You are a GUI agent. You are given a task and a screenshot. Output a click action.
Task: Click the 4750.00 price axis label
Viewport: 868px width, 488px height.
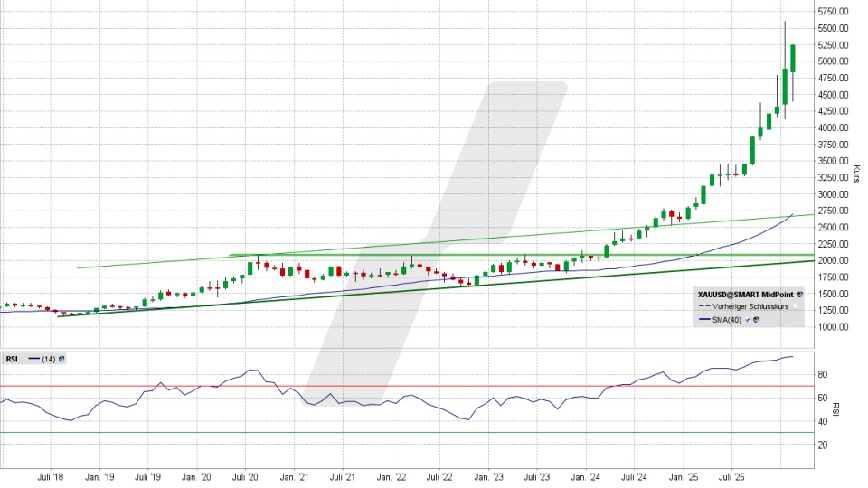click(833, 78)
